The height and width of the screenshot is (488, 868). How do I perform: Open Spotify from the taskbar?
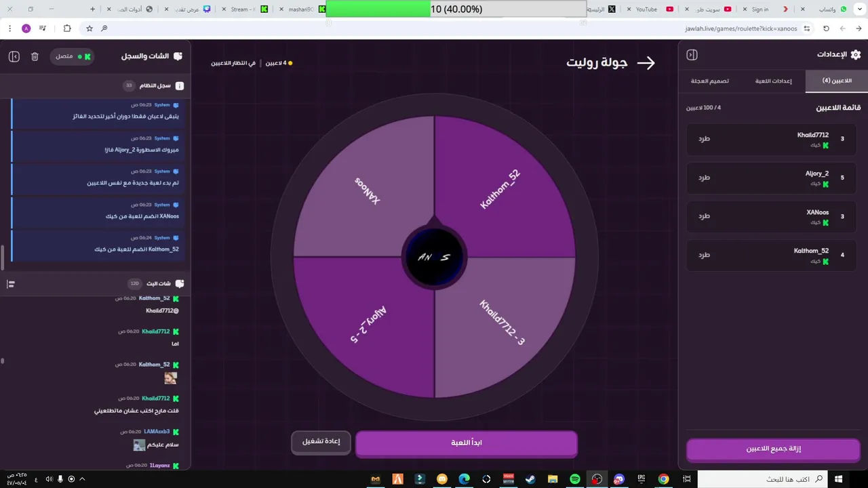574,479
